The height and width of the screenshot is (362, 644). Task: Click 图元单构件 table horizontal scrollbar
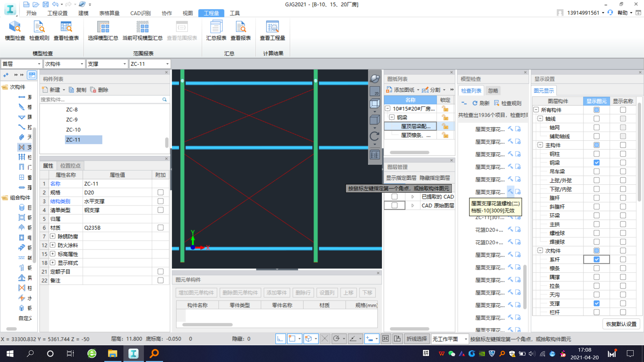click(207, 324)
